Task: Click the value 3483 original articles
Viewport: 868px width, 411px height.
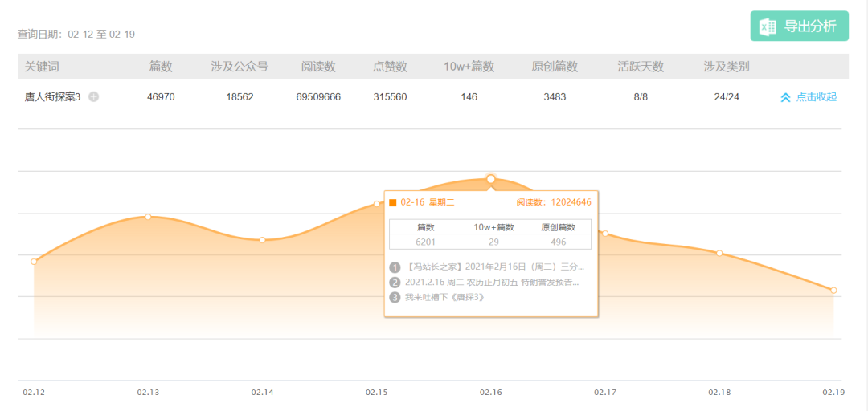Action: click(x=555, y=97)
